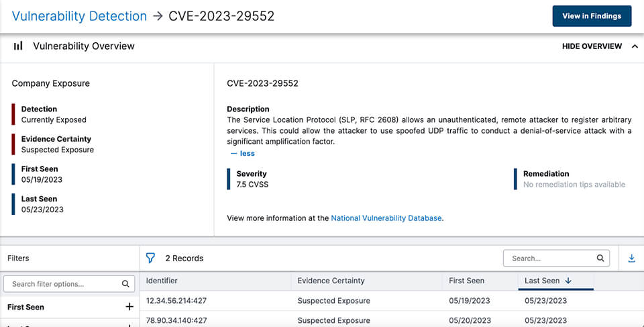The width and height of the screenshot is (644, 327).
Task: Sort by First Seen column header
Action: coord(466,281)
